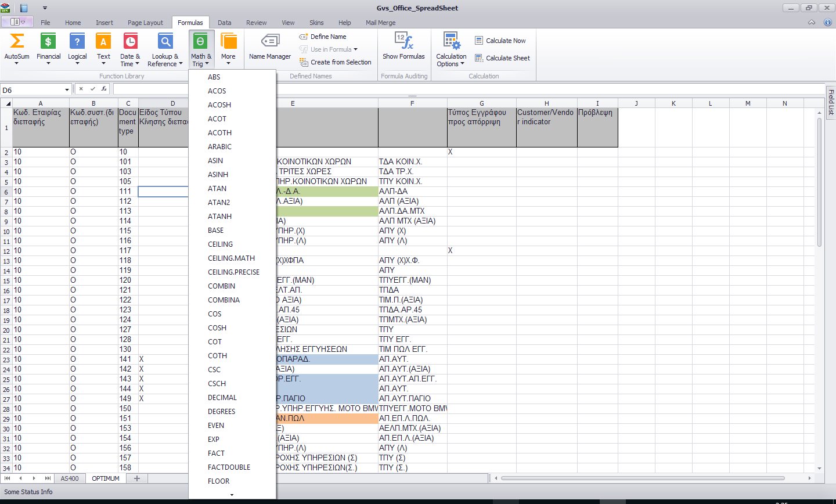Switch to the Page Layout tab
This screenshot has width=836, height=504.
pyautogui.click(x=145, y=23)
